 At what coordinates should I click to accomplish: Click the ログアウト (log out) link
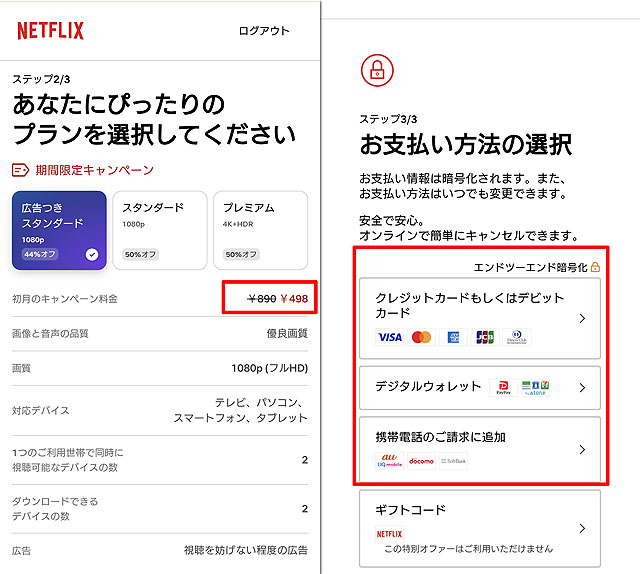coord(264,31)
